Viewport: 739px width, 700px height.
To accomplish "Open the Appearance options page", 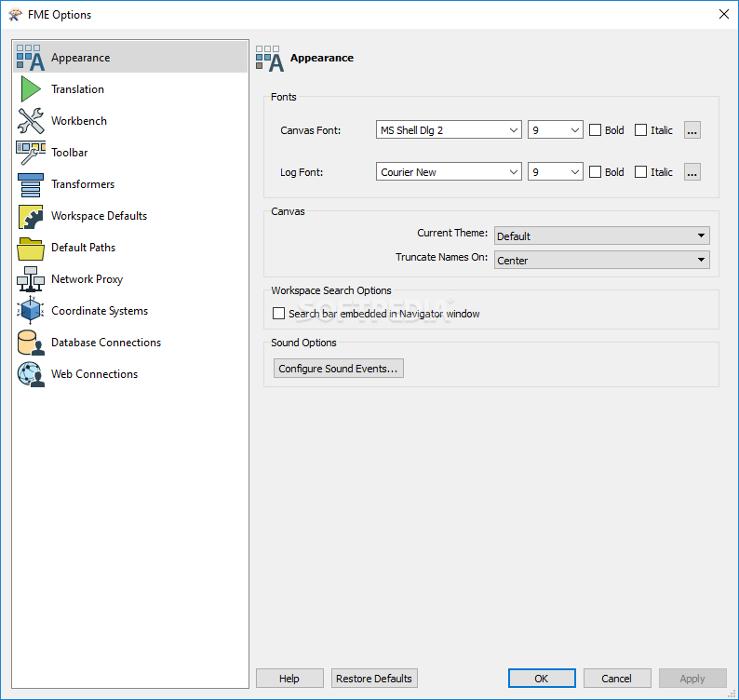I will (x=130, y=58).
